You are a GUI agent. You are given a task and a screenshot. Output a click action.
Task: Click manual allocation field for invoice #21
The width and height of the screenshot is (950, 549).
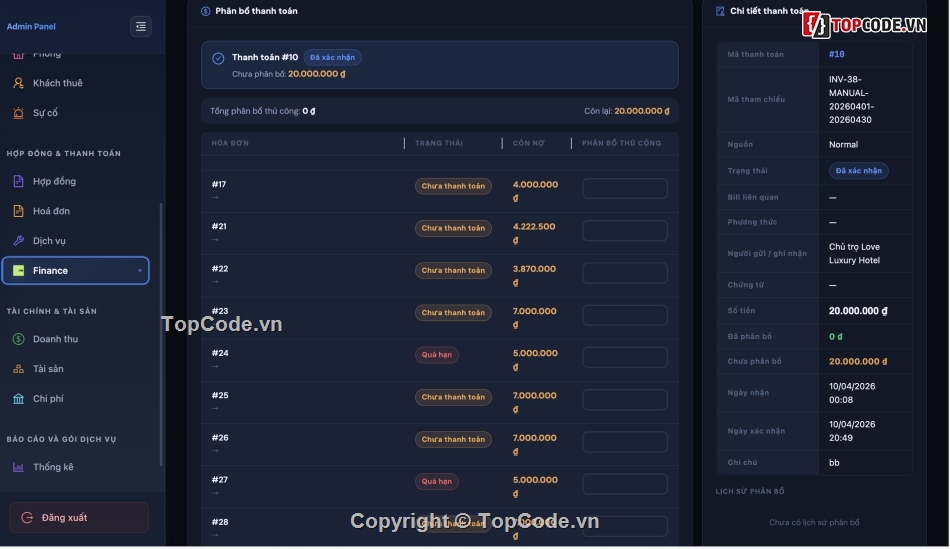(x=625, y=231)
